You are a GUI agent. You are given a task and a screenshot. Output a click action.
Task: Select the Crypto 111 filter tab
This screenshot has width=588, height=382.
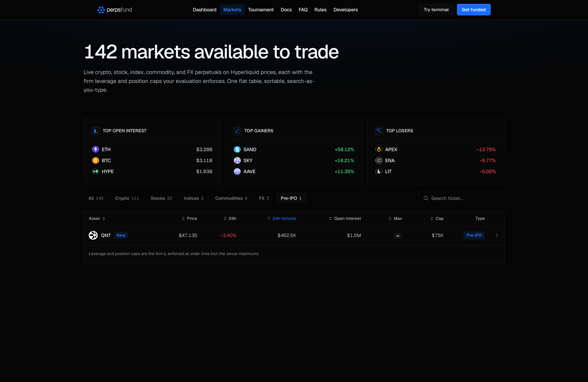pyautogui.click(x=127, y=198)
